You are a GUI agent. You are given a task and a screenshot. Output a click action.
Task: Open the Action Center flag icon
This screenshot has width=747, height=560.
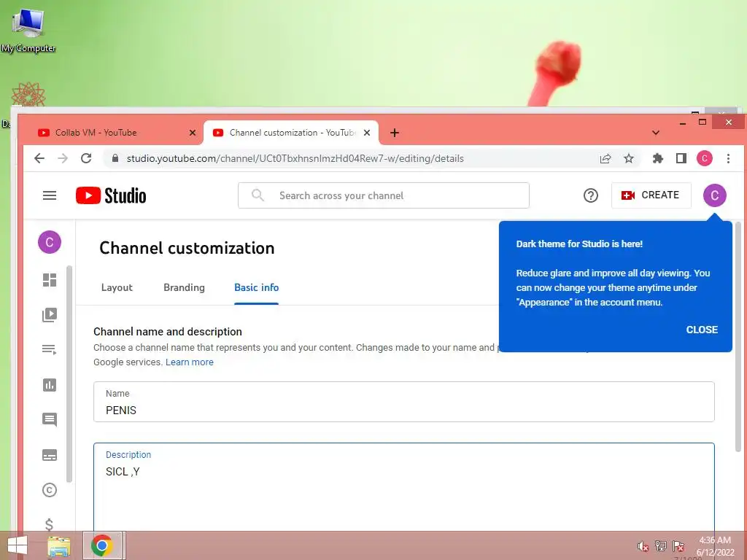tap(678, 546)
